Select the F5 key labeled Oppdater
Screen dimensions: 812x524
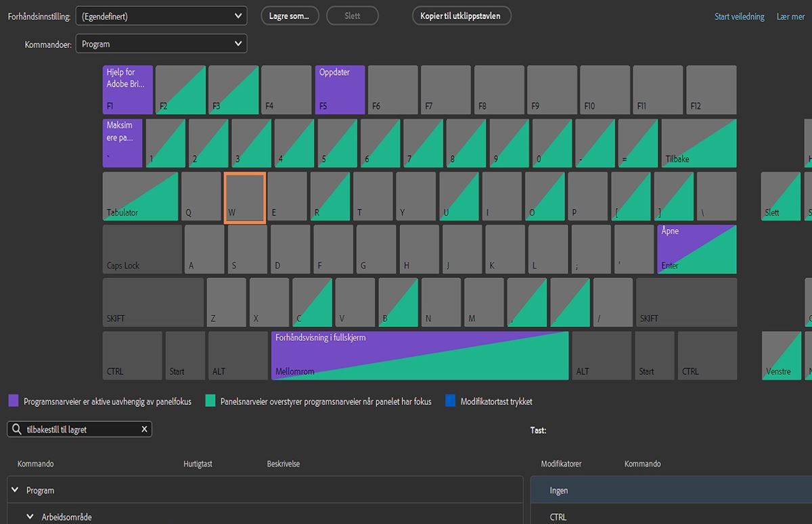tap(340, 90)
